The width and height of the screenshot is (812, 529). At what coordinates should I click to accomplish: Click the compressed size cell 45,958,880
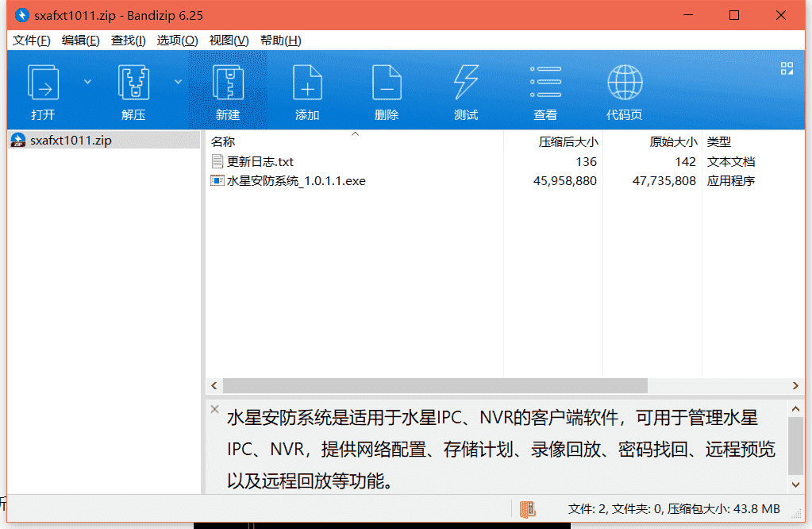pos(564,181)
